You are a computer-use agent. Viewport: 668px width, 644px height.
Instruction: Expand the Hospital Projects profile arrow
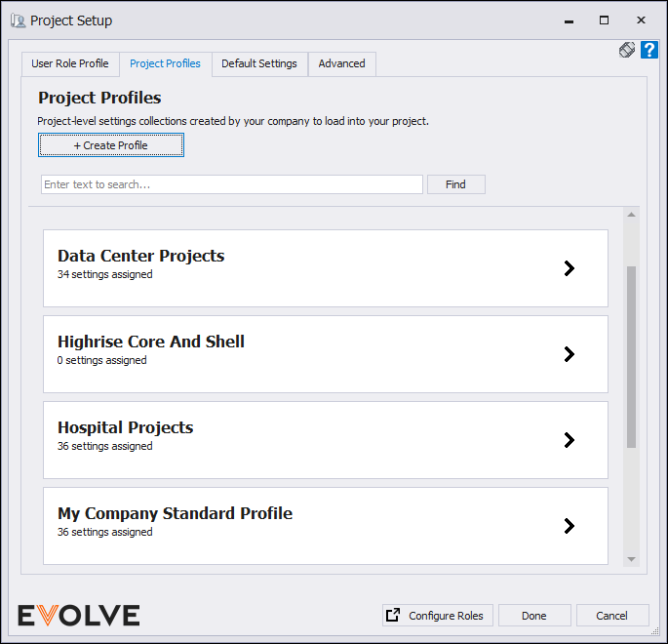(x=570, y=440)
